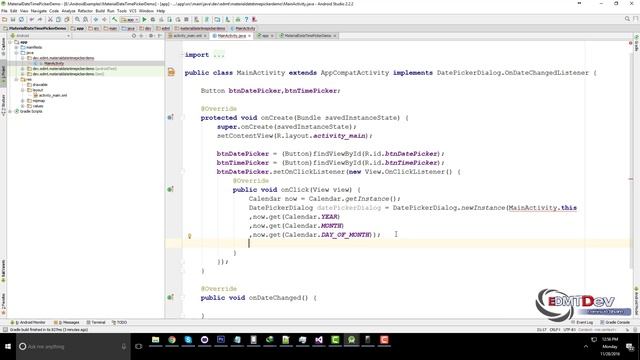Click the src breadcrumb folder

[x=94, y=29]
